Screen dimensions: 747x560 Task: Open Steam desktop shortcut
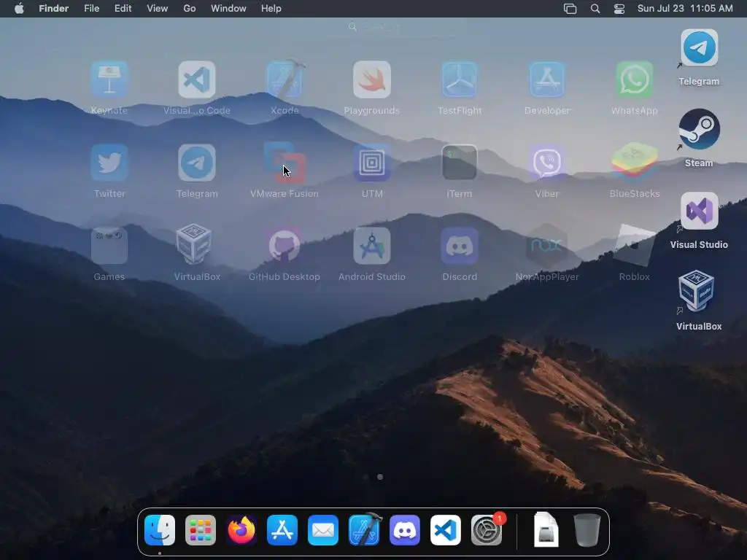700,129
